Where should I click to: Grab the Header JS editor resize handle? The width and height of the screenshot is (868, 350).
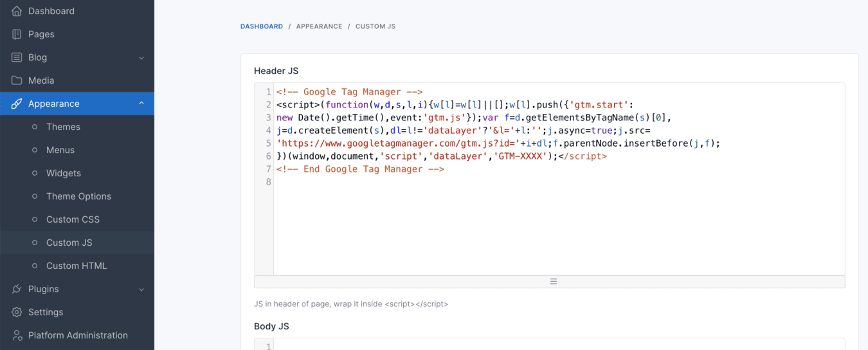click(x=550, y=281)
